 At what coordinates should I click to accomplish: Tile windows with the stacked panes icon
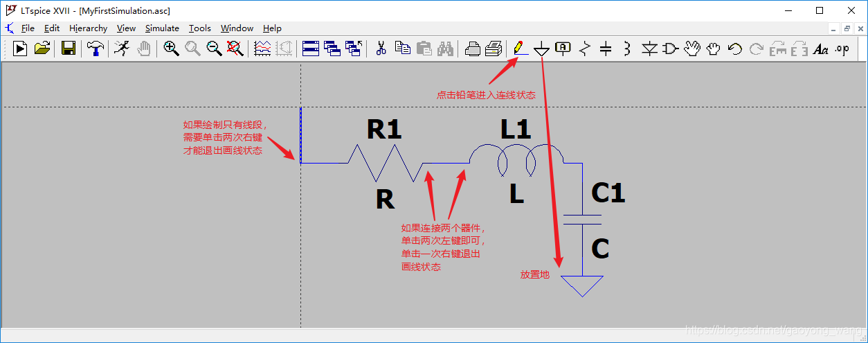311,49
